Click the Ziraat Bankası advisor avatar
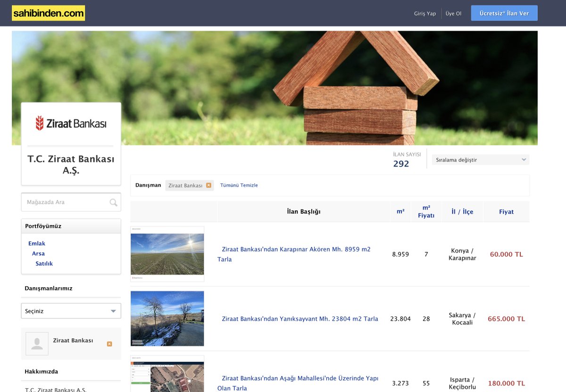The height and width of the screenshot is (392, 566). pyautogui.click(x=37, y=343)
